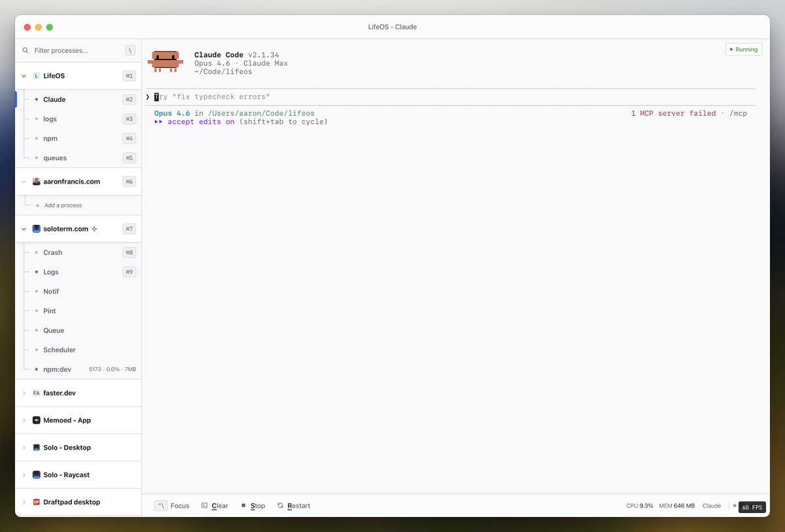
Task: Click the Claude Code v2.1.34 heading
Action: pos(237,55)
